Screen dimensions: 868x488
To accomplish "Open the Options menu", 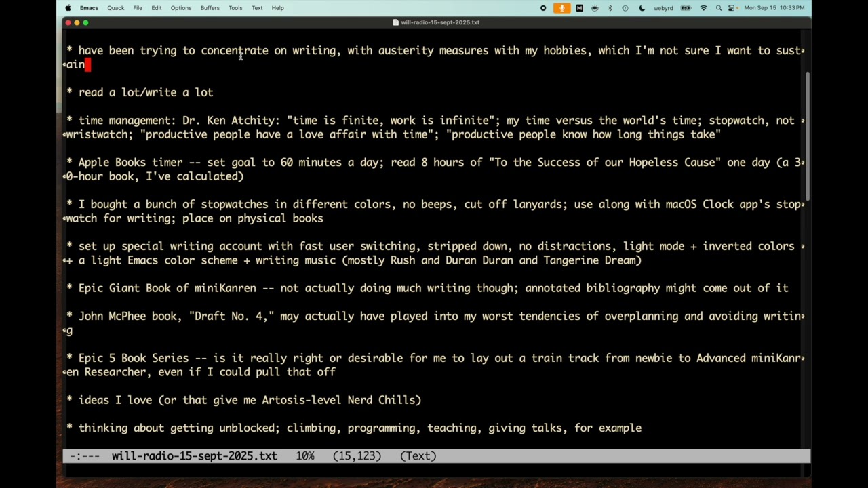I will click(181, 8).
